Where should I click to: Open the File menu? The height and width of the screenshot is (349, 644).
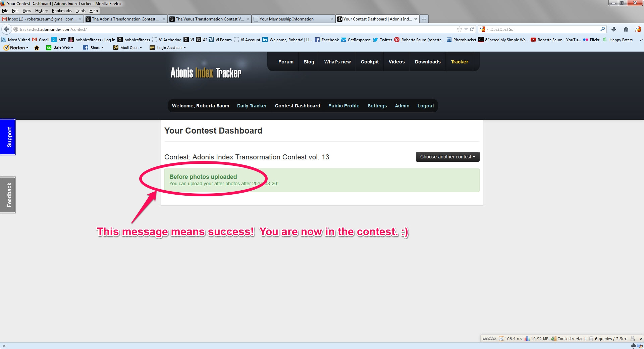(5, 11)
